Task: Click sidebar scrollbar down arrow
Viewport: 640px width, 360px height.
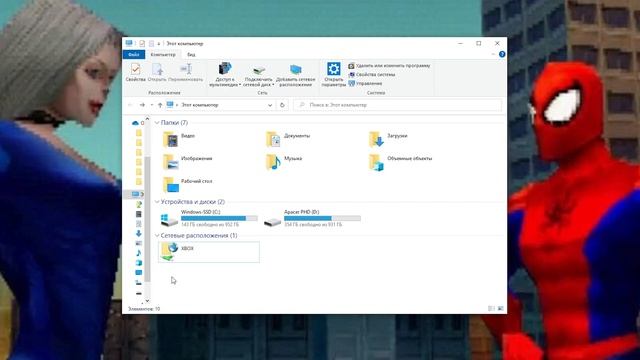Action: (147, 301)
